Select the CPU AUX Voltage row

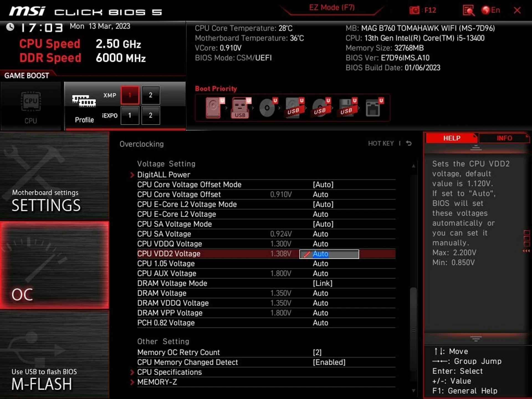(x=266, y=273)
